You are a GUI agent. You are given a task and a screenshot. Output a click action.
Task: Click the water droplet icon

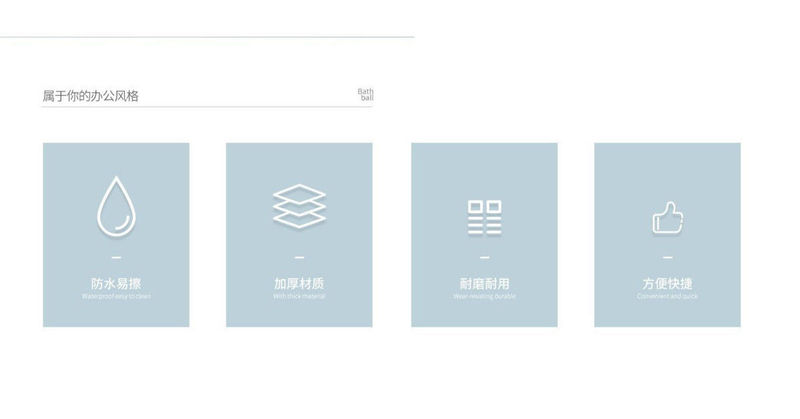[116, 207]
